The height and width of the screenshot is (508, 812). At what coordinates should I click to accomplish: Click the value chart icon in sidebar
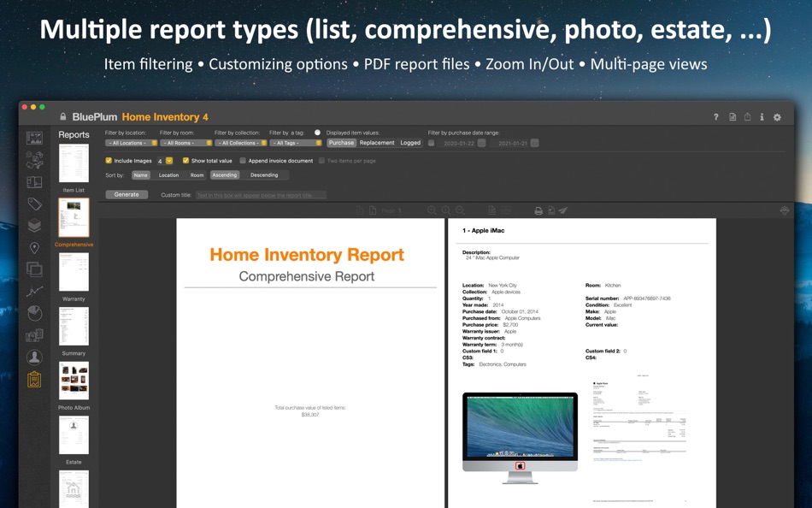coord(34,291)
